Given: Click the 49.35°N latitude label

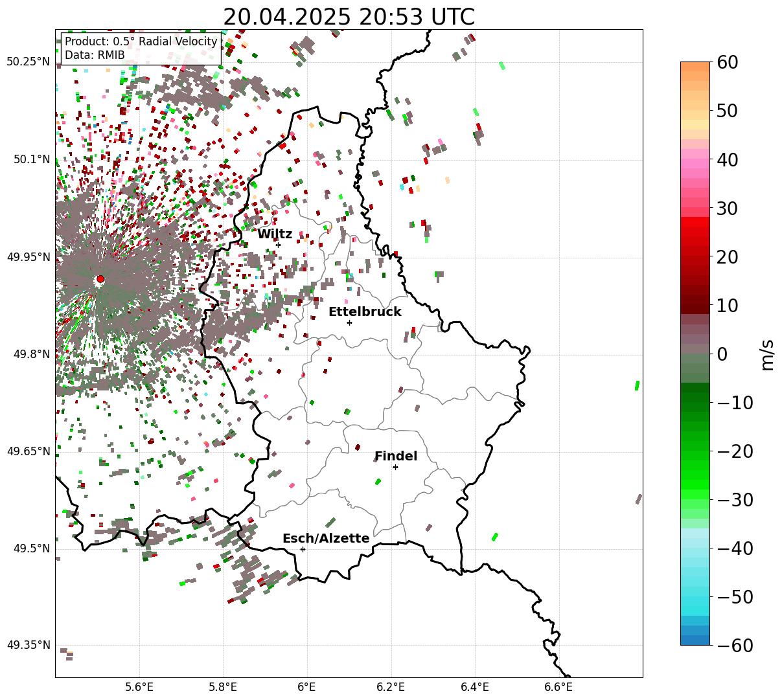Looking at the screenshot, I should coord(28,645).
